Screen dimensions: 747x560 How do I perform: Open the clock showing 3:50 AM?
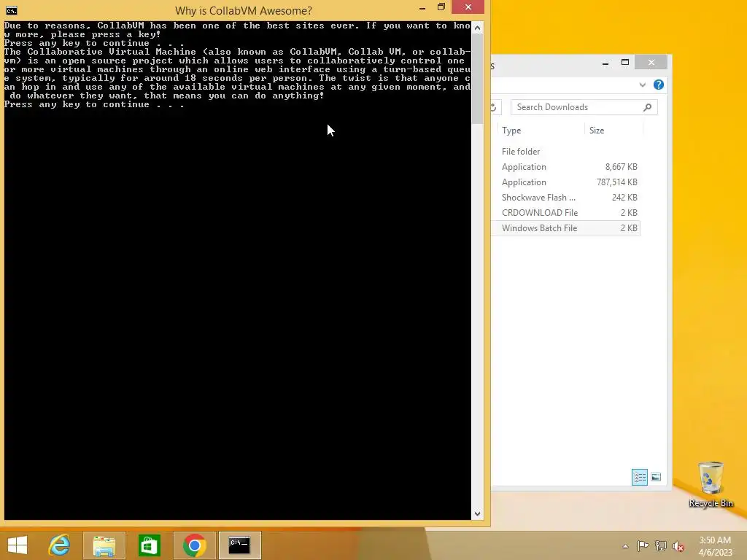715,546
